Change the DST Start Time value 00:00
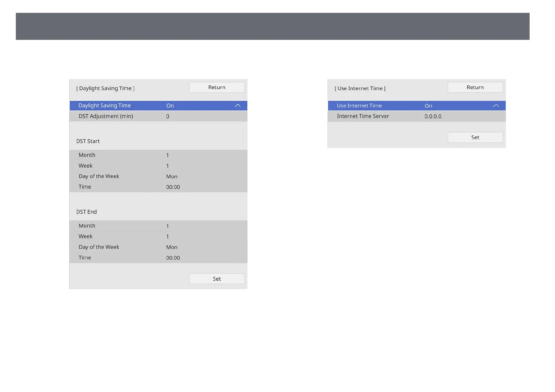 pos(173,187)
